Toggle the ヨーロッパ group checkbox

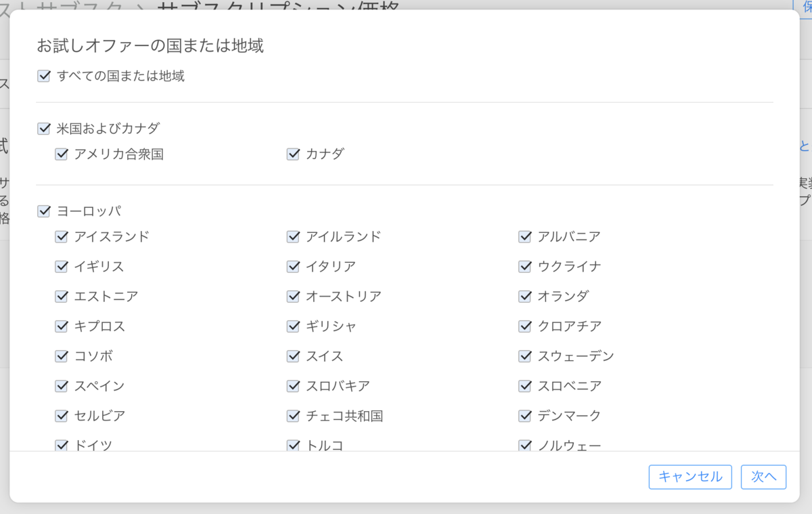pos(44,211)
